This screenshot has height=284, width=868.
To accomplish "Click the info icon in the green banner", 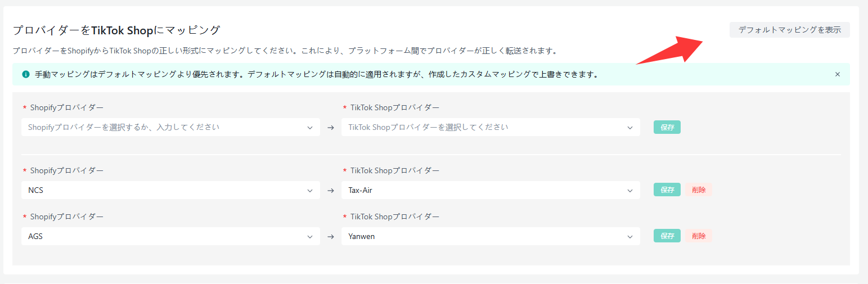I will (x=26, y=74).
